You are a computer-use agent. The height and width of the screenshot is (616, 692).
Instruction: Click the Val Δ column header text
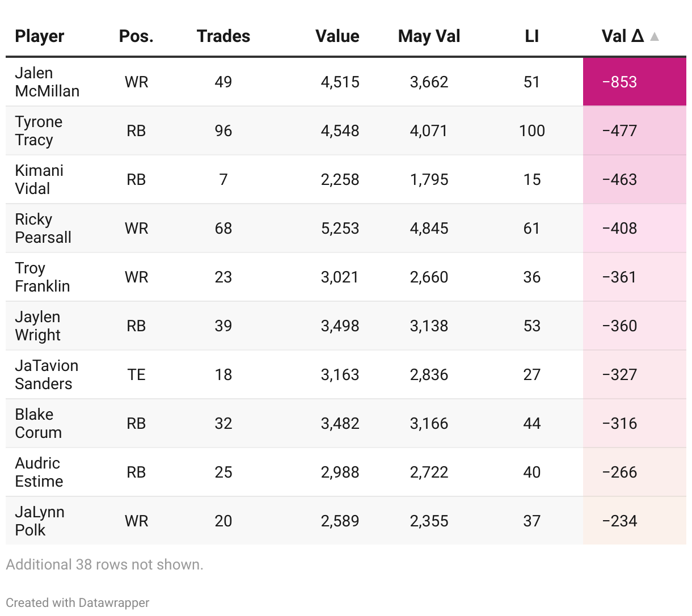(622, 36)
